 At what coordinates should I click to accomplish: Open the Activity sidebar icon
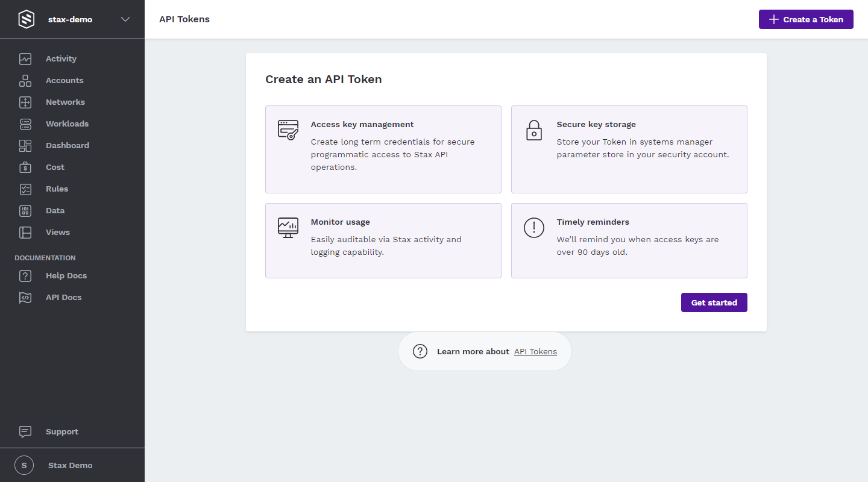tap(25, 59)
